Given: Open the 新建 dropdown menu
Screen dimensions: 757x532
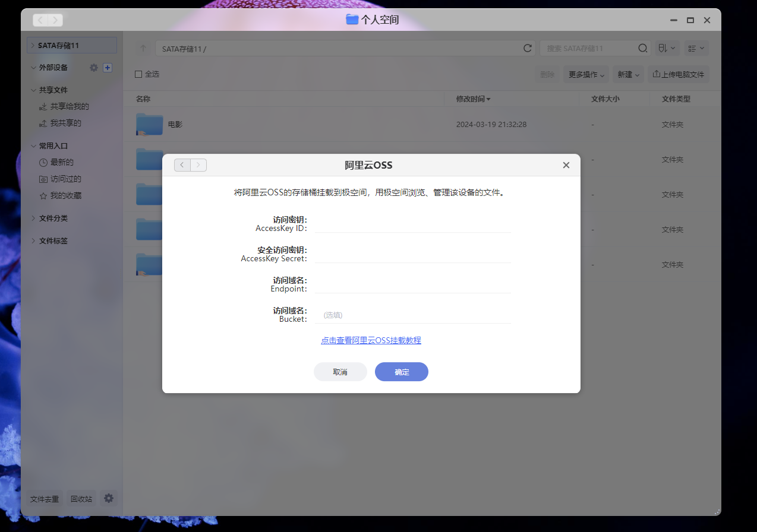Looking at the screenshot, I should 627,74.
